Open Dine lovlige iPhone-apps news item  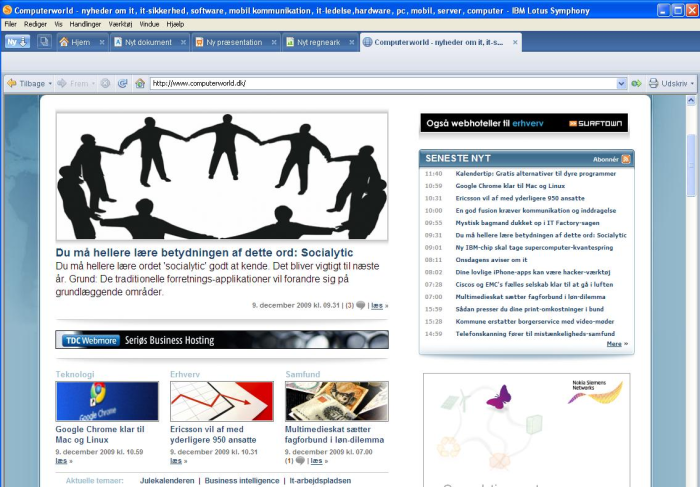click(x=533, y=272)
